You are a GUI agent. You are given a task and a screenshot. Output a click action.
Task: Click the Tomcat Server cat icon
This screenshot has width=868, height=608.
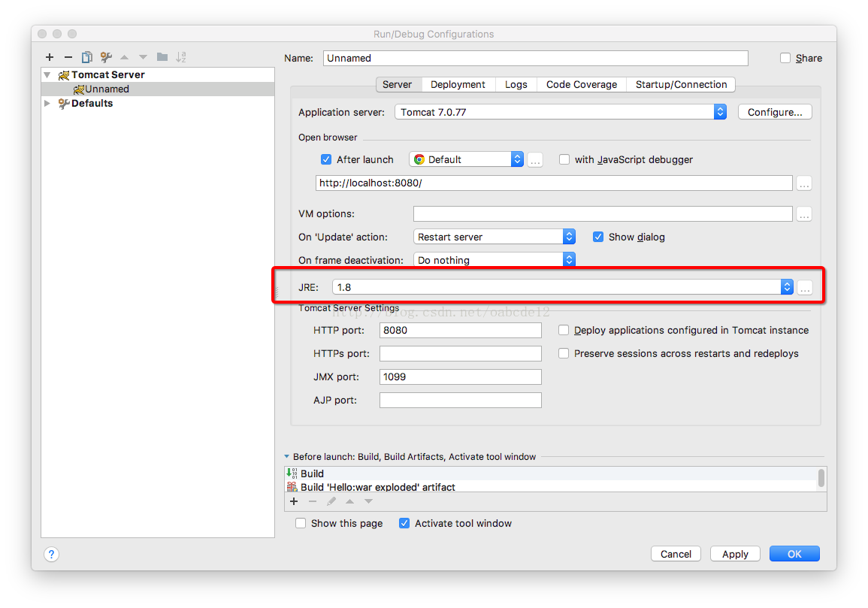64,74
